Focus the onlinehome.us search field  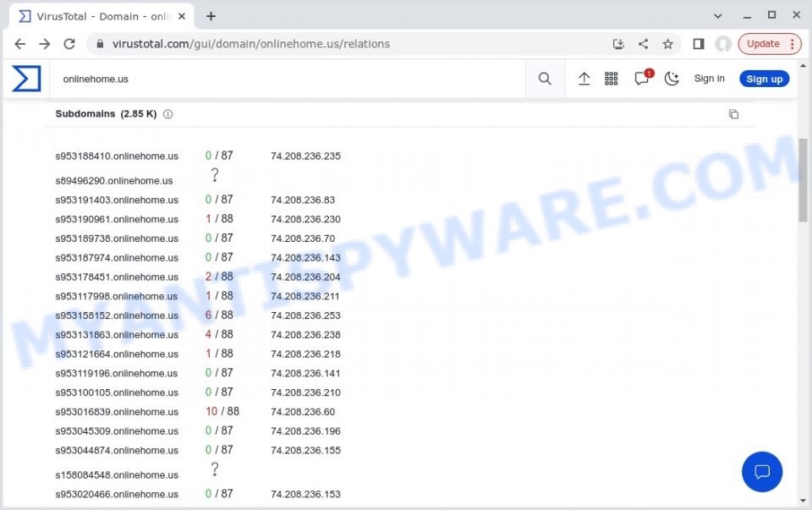tap(288, 79)
